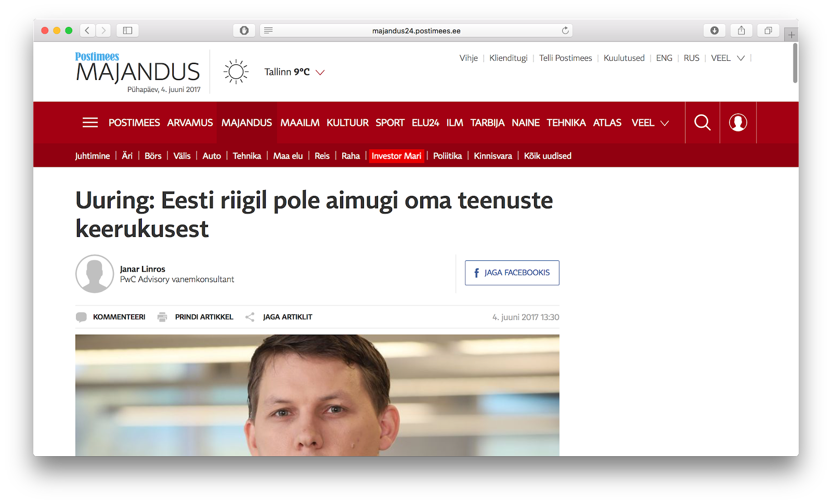Open the SPORT section
This screenshot has width=832, height=504.
coord(390,123)
